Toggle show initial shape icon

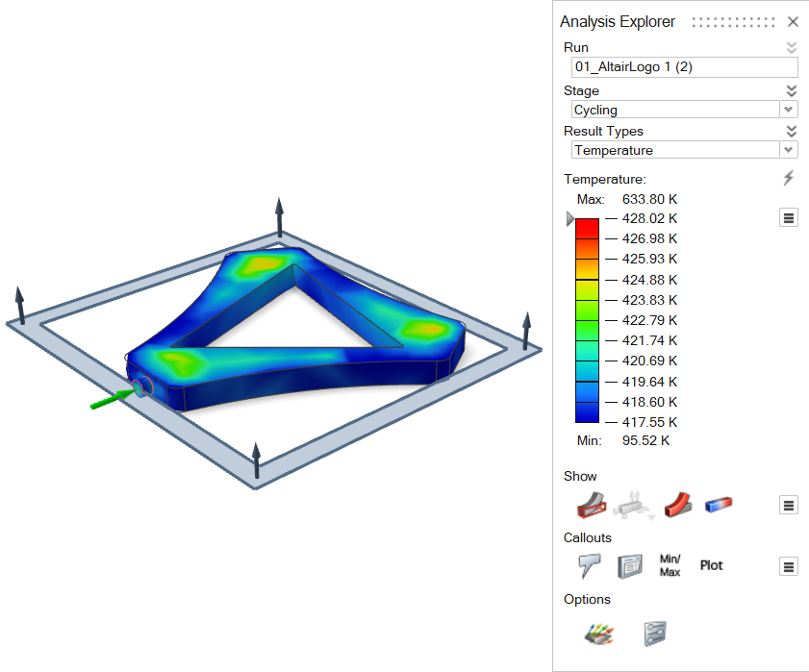click(x=592, y=505)
